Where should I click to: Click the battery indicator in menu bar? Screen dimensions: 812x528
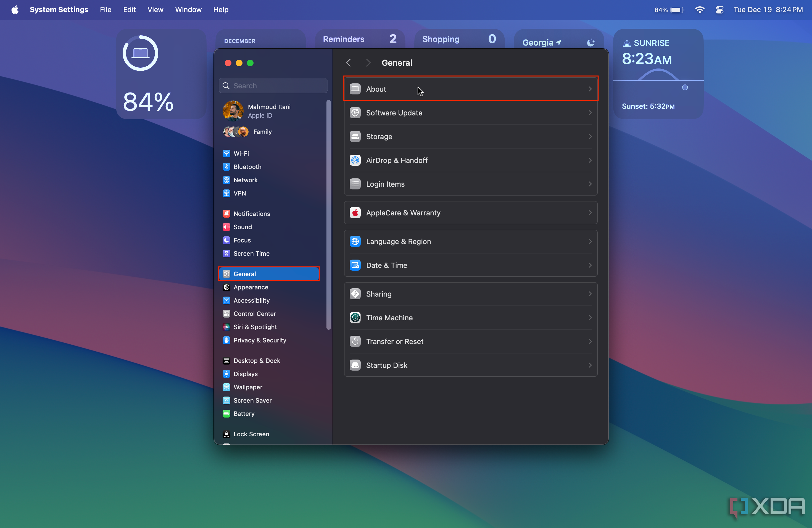(x=669, y=10)
